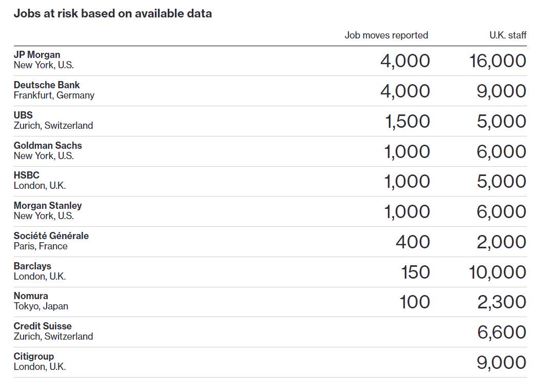
Task: Click the Citigroup bank name
Action: point(34,357)
